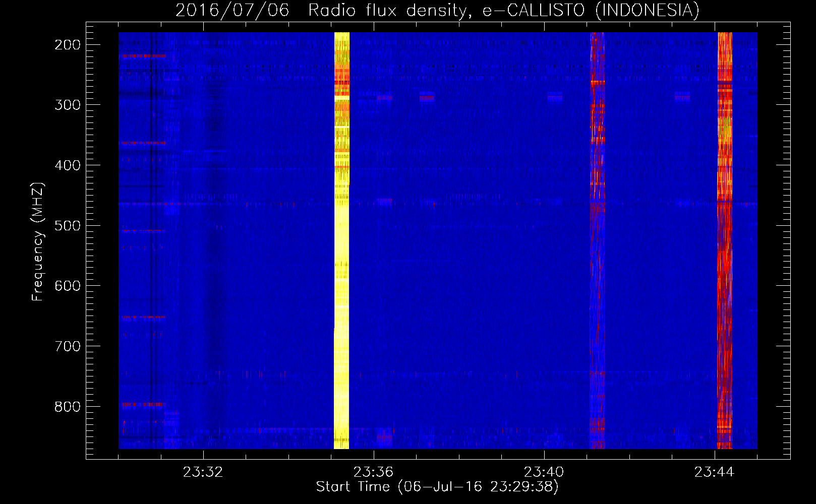Click the red burst band near 23:41

[x=597, y=240]
